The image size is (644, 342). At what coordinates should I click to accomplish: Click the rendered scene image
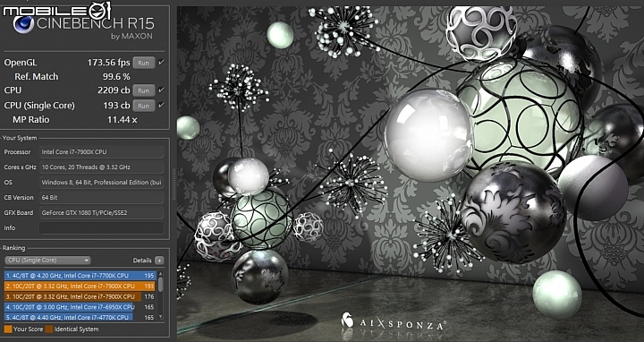pyautogui.click(x=411, y=174)
